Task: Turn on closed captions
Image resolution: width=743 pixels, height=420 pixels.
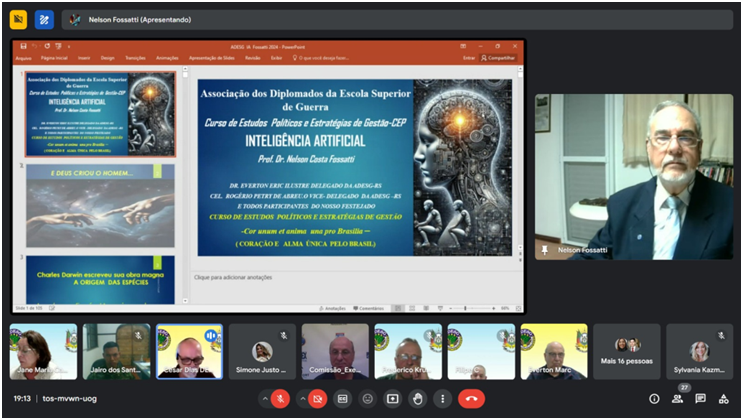Action: tap(343, 399)
